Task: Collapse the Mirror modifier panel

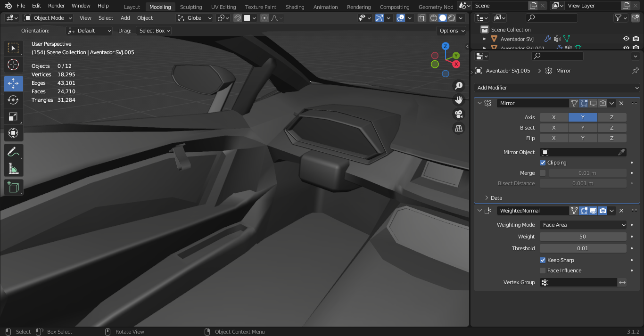Action: 480,103
